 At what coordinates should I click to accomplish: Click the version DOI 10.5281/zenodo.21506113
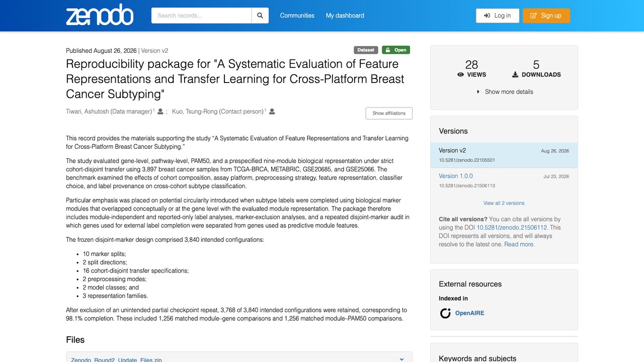467,186
